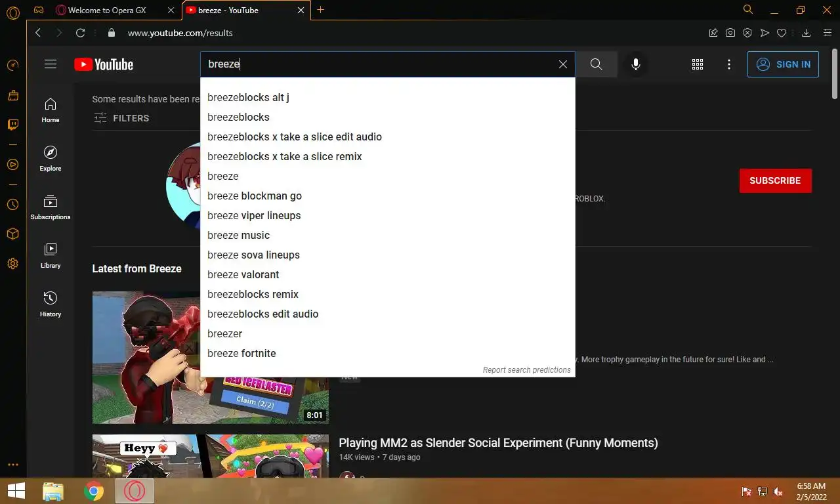The height and width of the screenshot is (504, 840).
Task: Open sidebar three-dots setup menu
Action: [12, 465]
